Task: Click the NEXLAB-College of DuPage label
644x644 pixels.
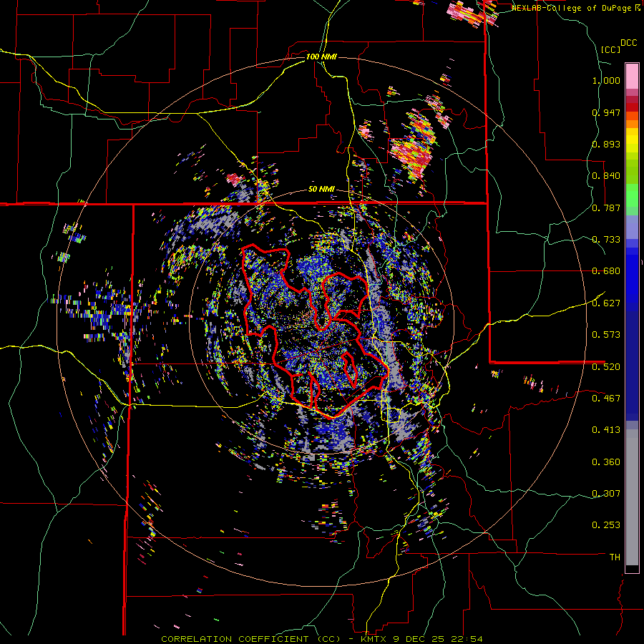Action: (571, 8)
